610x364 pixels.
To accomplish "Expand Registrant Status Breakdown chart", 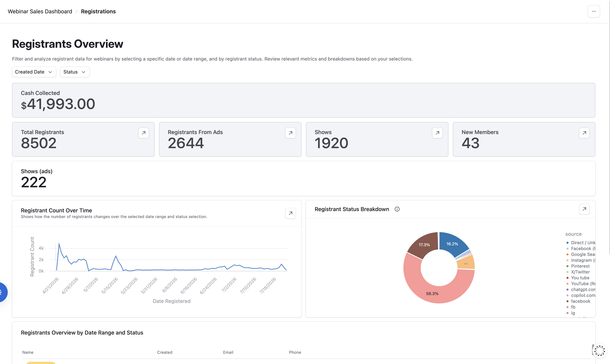I will click(x=584, y=209).
